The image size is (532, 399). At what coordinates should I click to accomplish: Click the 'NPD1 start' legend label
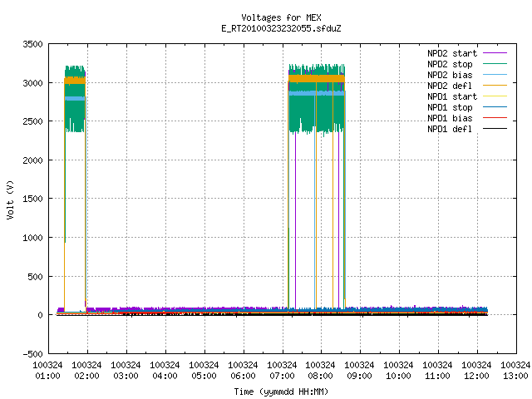click(452, 96)
